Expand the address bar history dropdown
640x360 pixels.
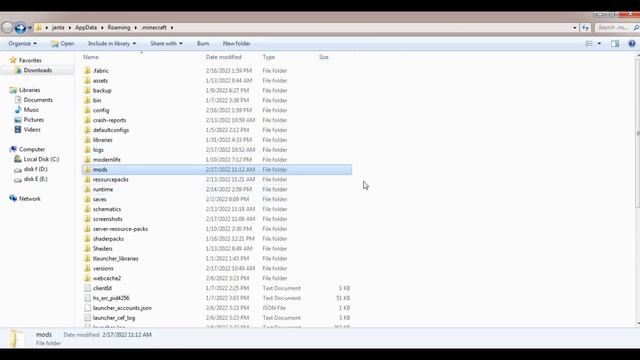point(575,28)
